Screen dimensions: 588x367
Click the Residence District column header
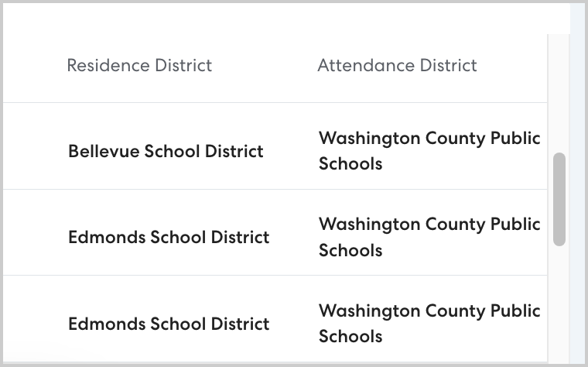139,65
